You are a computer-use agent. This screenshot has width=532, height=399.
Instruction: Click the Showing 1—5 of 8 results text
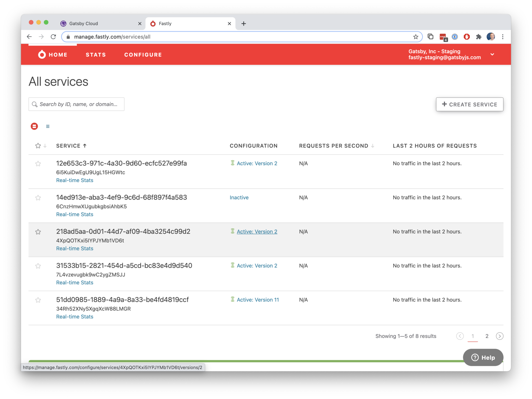(406, 336)
